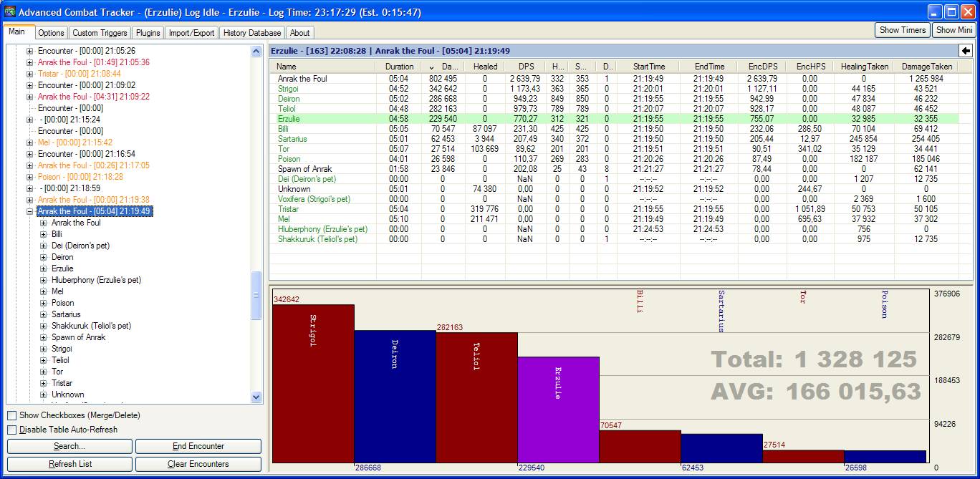Sort by the EndTime column header
980x479 pixels.
(x=709, y=67)
